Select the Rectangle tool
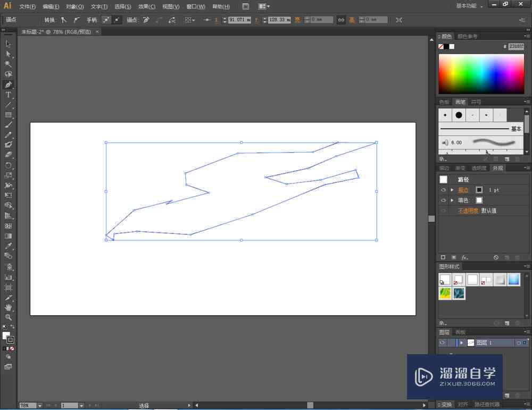The height and width of the screenshot is (410, 532). [8, 115]
